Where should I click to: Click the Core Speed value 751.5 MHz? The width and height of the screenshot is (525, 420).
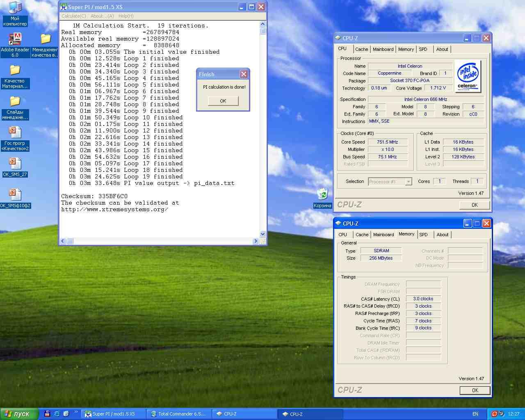coord(388,142)
